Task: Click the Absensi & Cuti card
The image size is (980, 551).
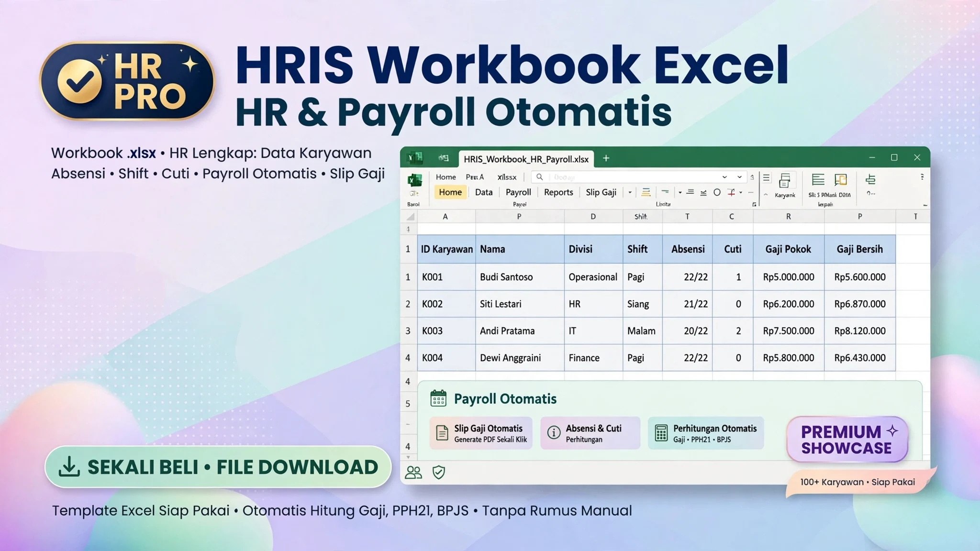Action: click(590, 433)
